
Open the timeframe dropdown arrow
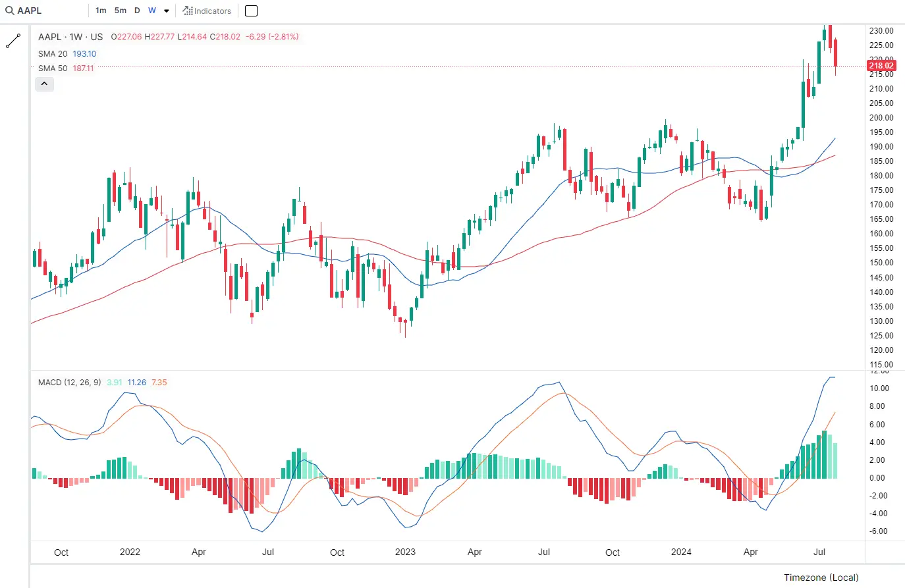coord(167,11)
